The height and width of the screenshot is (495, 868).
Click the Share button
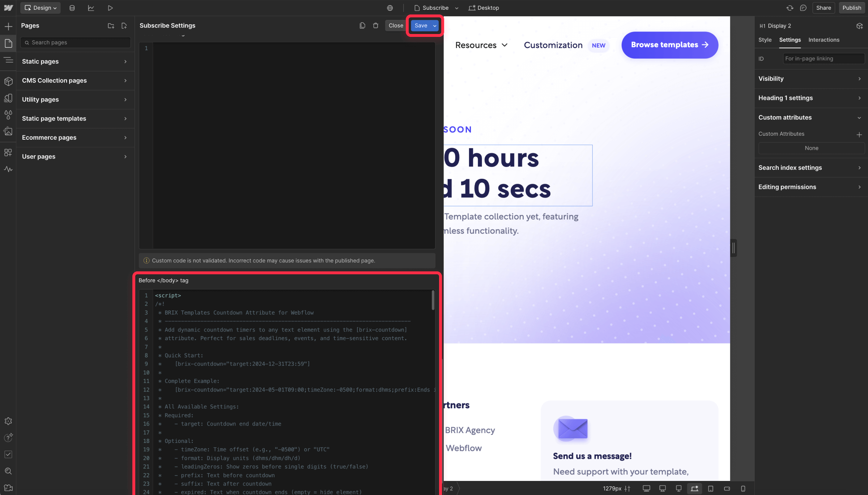click(824, 8)
